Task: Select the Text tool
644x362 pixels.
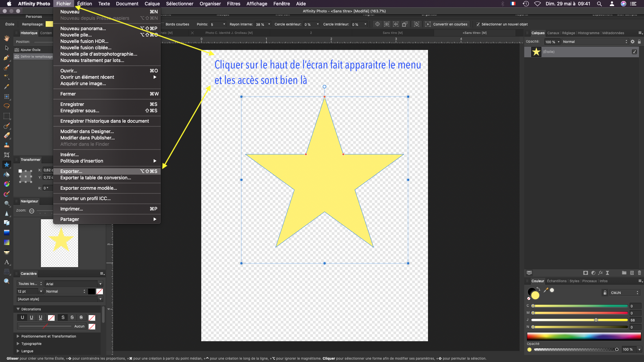Action: coord(6,262)
